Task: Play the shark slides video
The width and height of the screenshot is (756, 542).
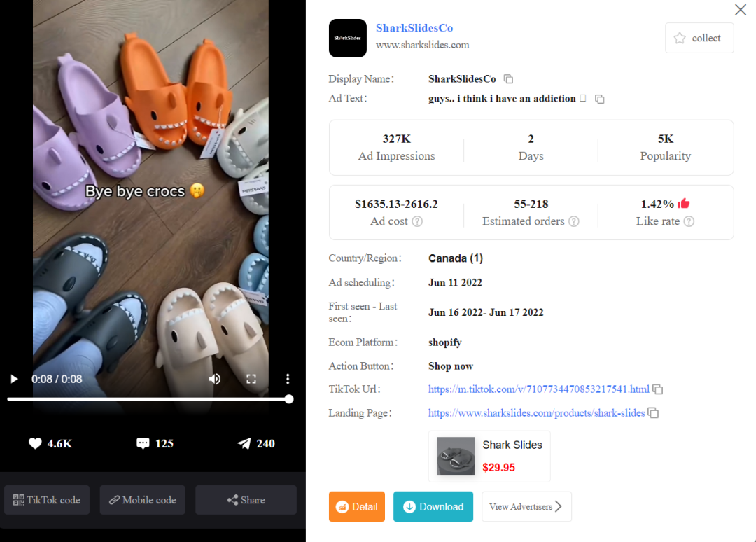Action: [14, 379]
